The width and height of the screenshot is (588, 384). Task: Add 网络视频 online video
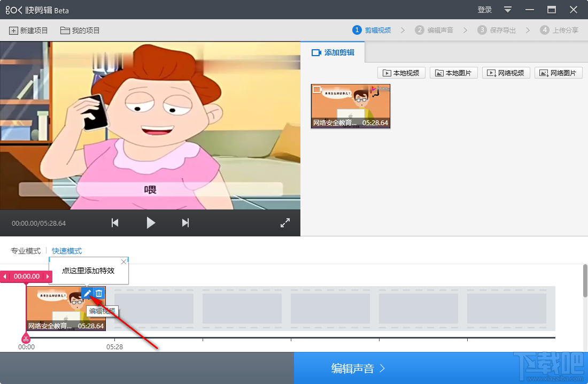506,73
